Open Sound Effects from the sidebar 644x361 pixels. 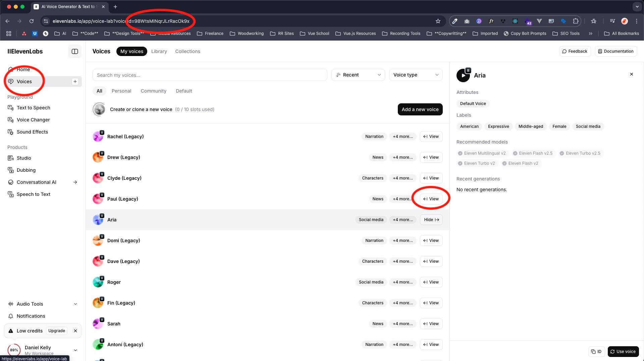pyautogui.click(x=32, y=132)
